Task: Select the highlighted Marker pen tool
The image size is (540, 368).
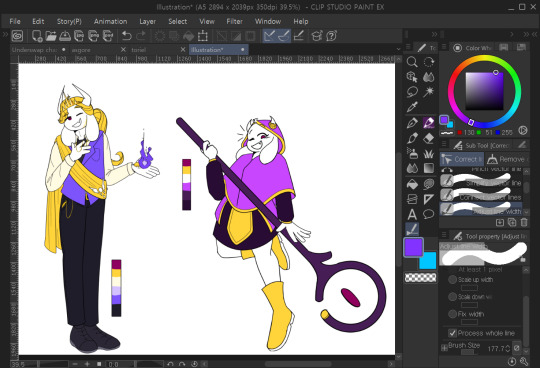Action: coord(428,123)
